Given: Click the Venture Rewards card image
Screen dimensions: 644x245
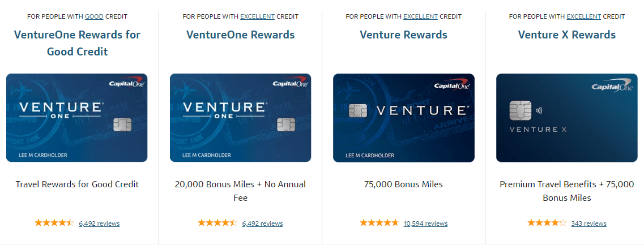Looking at the screenshot, I should click(403, 118).
